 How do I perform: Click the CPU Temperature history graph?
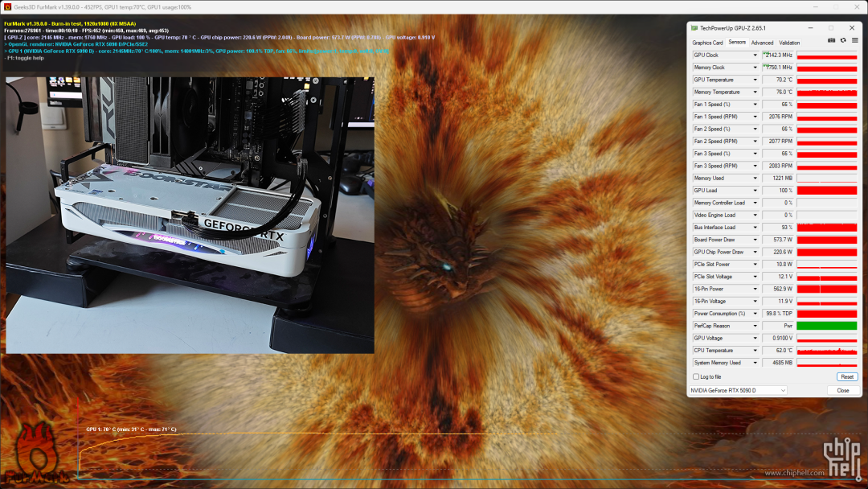826,350
